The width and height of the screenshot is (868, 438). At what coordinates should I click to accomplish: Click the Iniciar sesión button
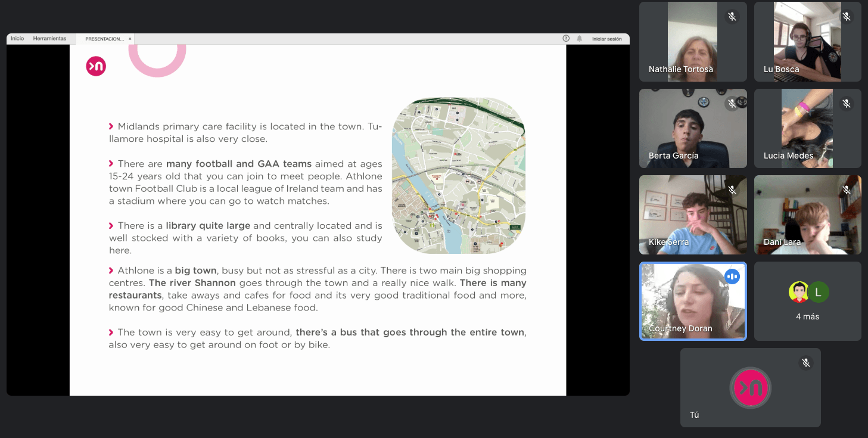pos(606,39)
